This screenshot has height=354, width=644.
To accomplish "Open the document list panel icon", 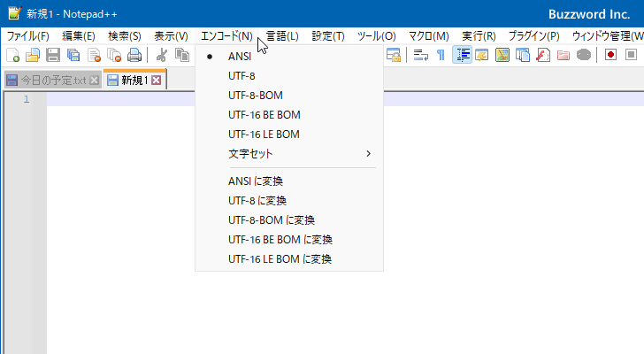I will click(523, 55).
